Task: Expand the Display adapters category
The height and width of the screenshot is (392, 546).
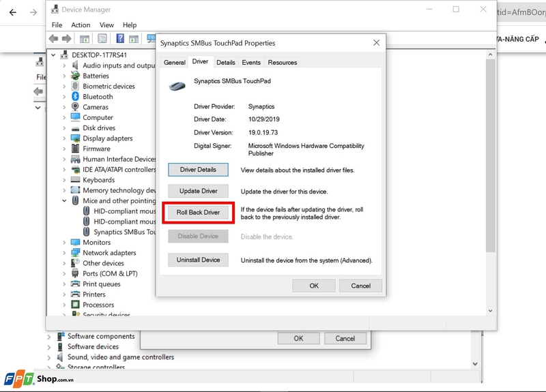Action: (64, 138)
